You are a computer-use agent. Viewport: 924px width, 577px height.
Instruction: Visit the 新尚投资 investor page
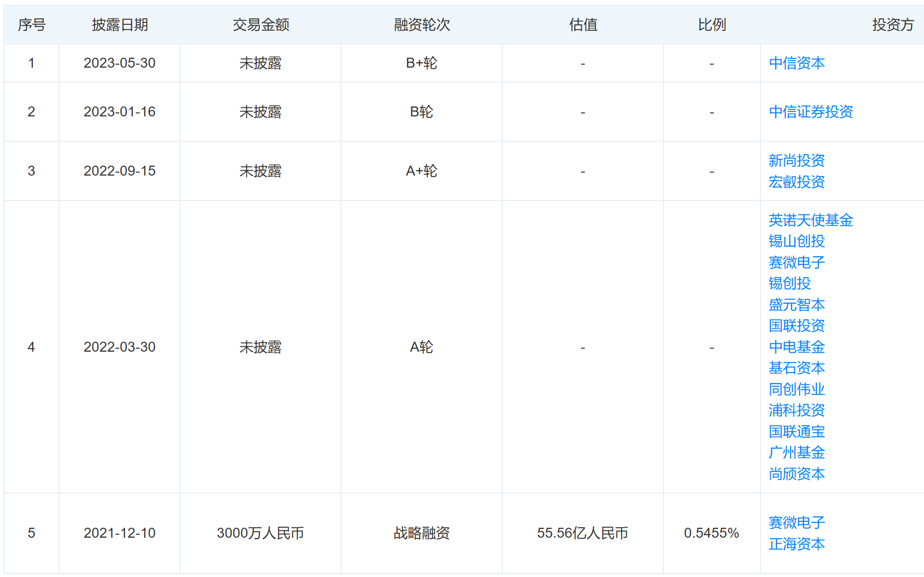pos(797,161)
